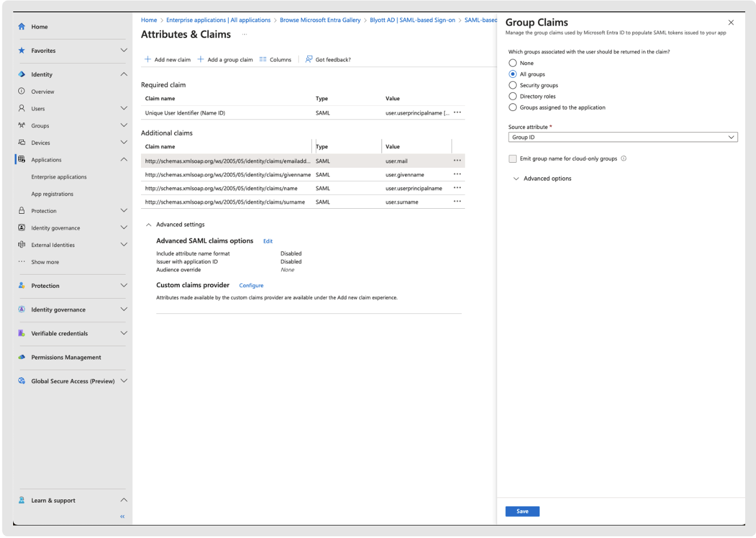Save the group claims settings
This screenshot has width=756, height=538.
522,511
